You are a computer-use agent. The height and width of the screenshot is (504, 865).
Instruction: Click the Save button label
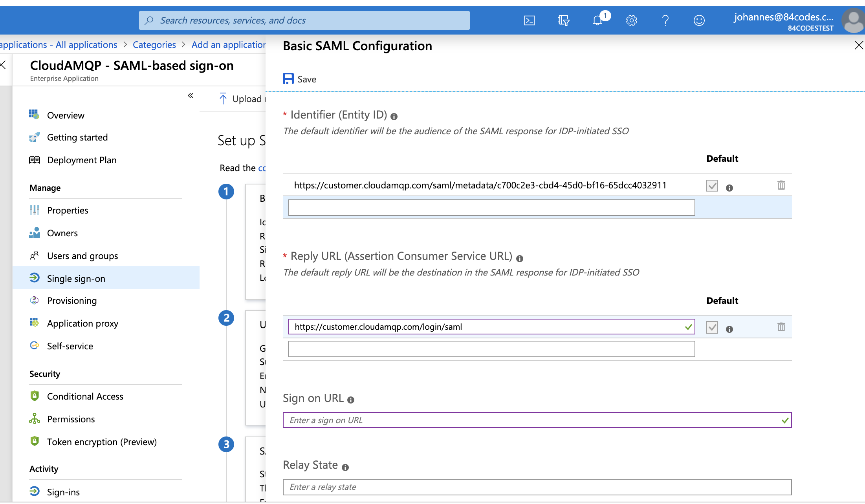(x=307, y=79)
